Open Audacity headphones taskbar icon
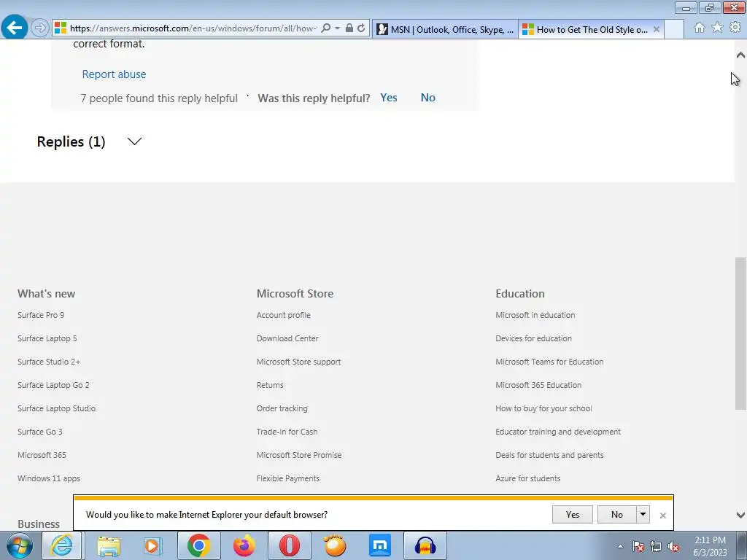The image size is (747, 560). 425,545
